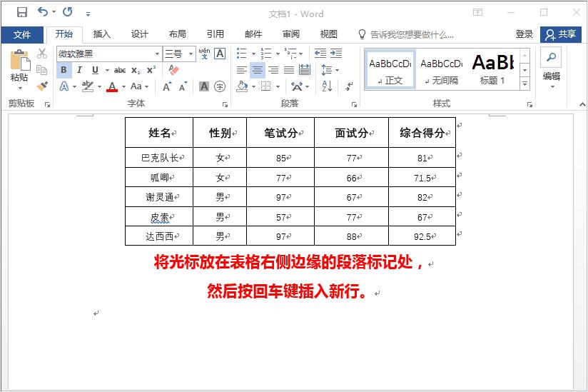Screen dimensions: 588x392
Task: Toggle show paragraph marks icon
Action: pos(349,86)
